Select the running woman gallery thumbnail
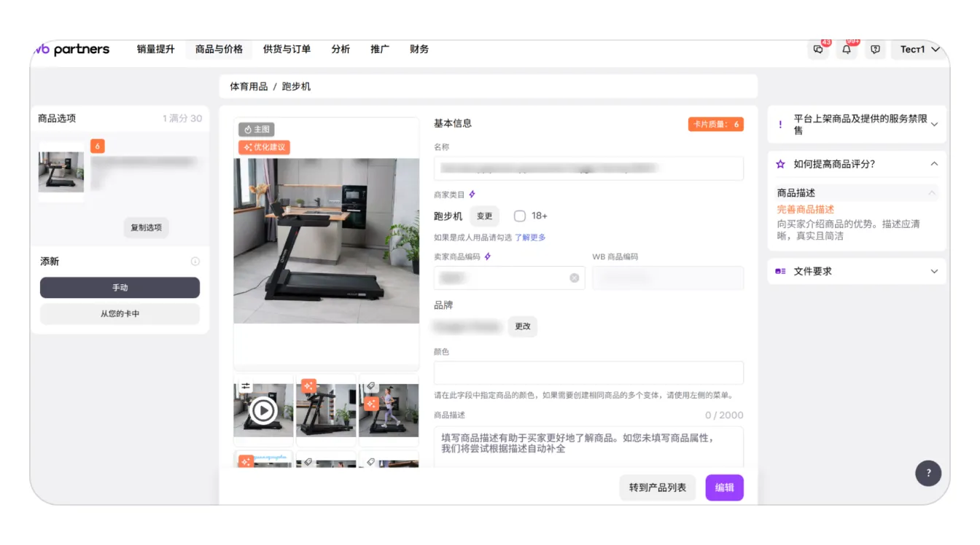The image size is (980, 545). click(x=389, y=410)
